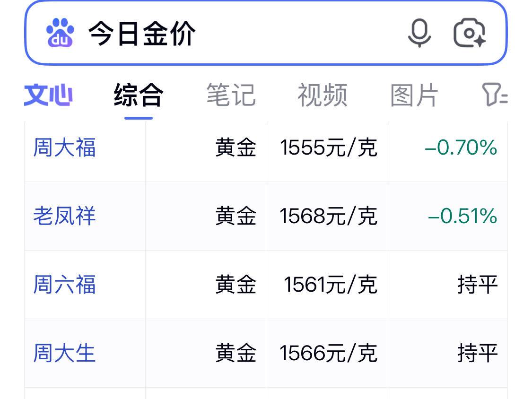Tap the -0.51% change value
This screenshot has width=532, height=399.
[462, 216]
